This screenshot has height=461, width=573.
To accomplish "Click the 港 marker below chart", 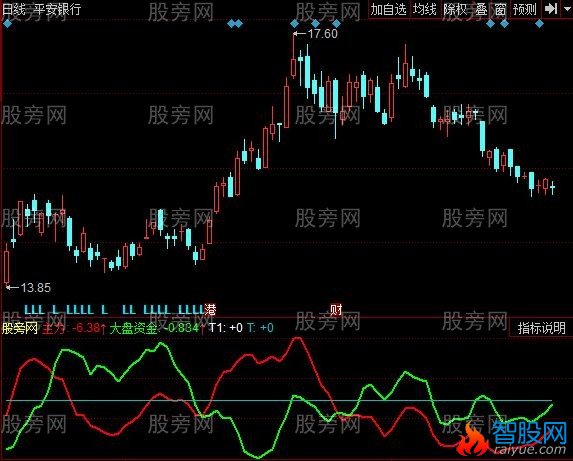I will [210, 310].
